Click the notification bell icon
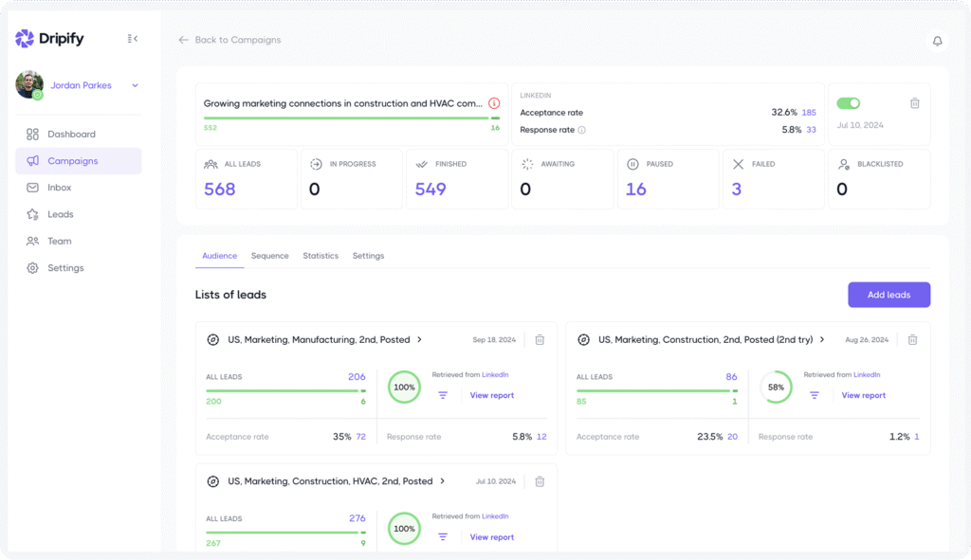 pyautogui.click(x=937, y=41)
